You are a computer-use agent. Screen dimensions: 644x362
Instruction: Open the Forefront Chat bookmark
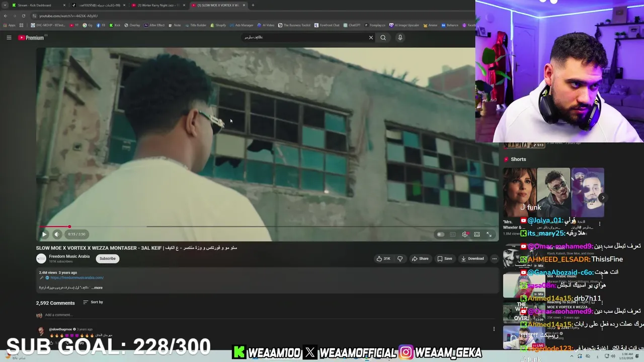coord(327,25)
